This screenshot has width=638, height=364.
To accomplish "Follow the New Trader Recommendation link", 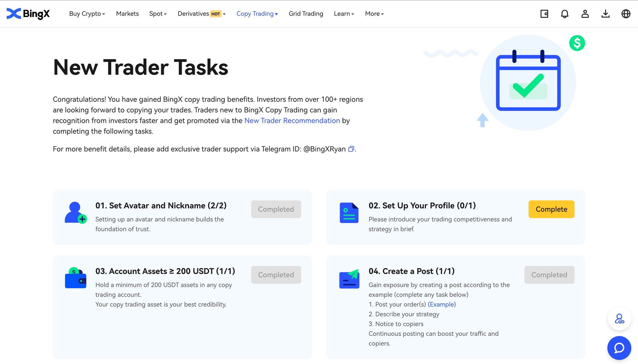I will coord(292,121).
